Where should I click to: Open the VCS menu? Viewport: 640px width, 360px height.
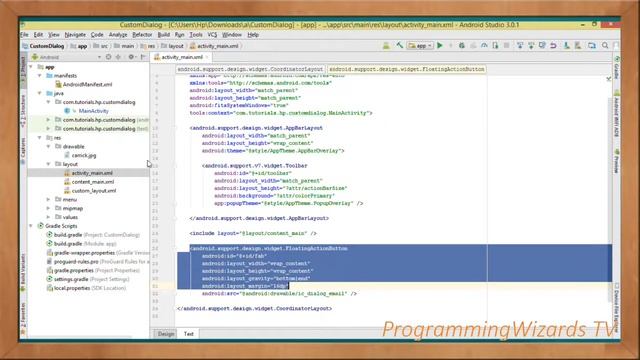[212, 35]
